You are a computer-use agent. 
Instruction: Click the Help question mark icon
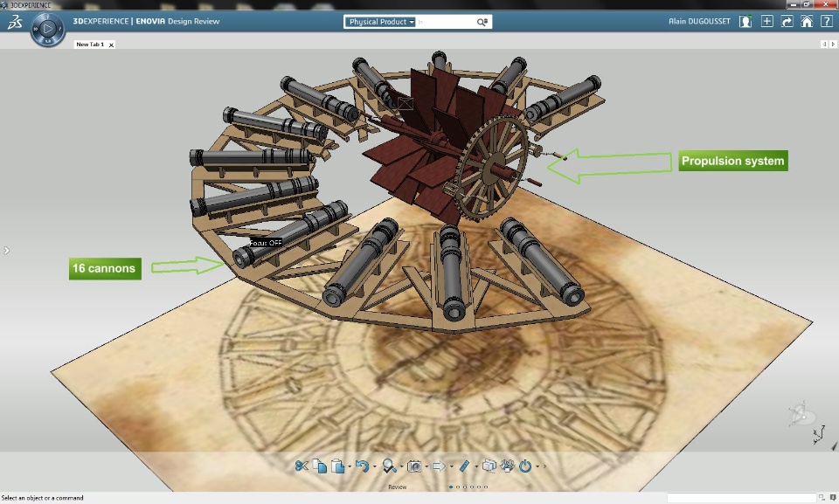coord(826,22)
